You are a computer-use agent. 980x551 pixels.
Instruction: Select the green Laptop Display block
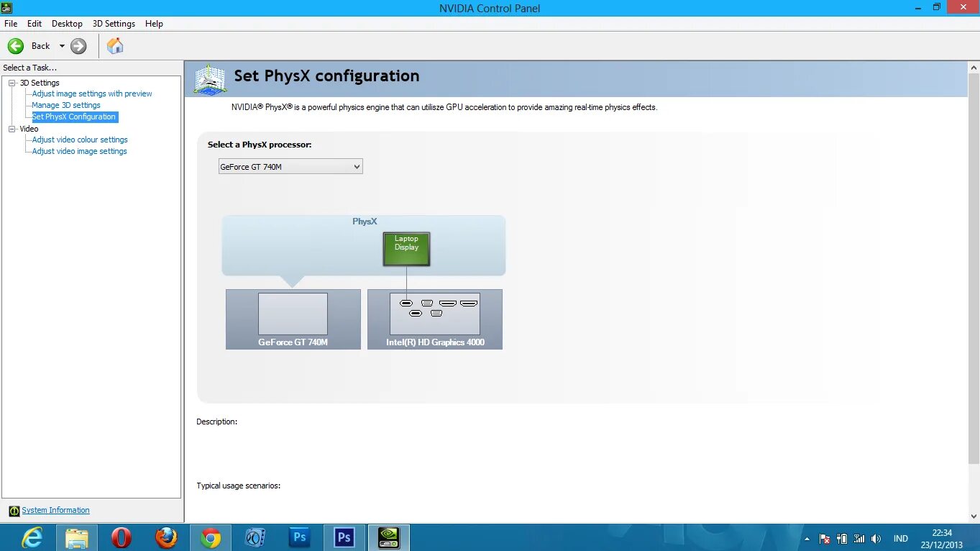(406, 249)
